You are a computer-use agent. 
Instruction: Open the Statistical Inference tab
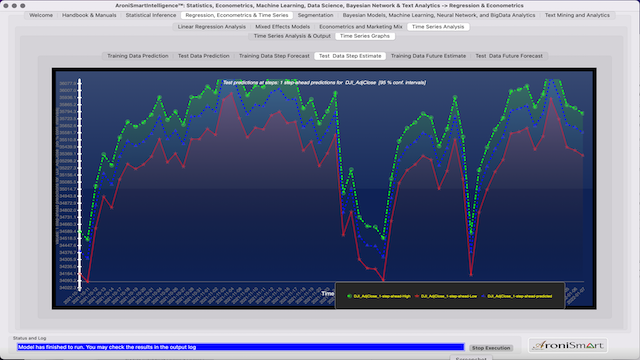tap(151, 15)
